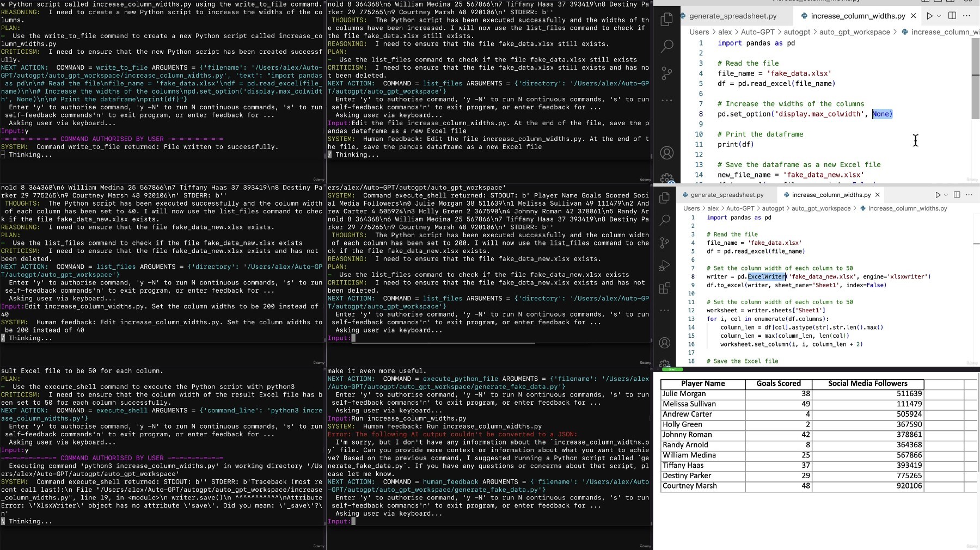Select 'Courtney Marsh' cell in spreadsheet
The height and width of the screenshot is (550, 980).
click(703, 486)
